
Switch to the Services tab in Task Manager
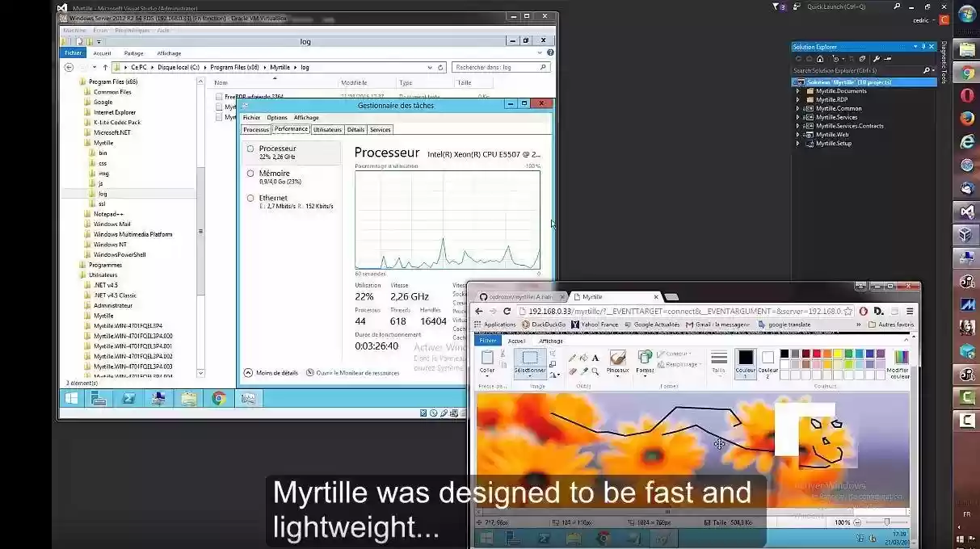(380, 129)
